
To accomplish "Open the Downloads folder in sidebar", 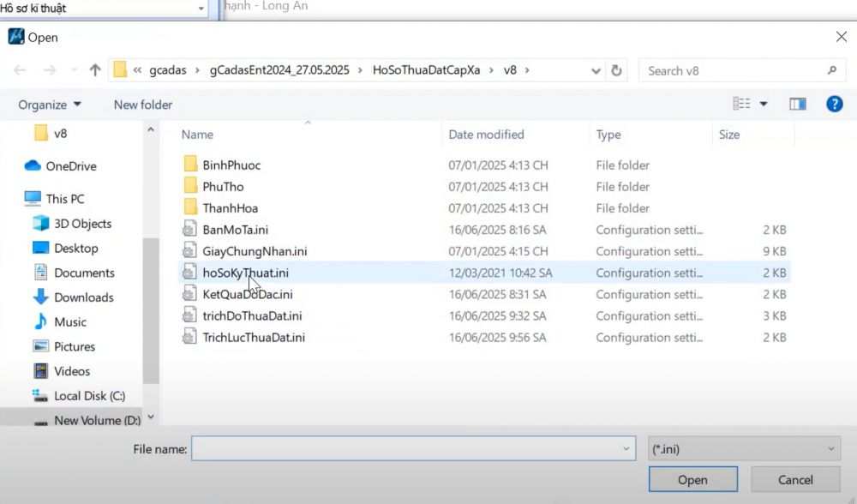I will tap(83, 297).
